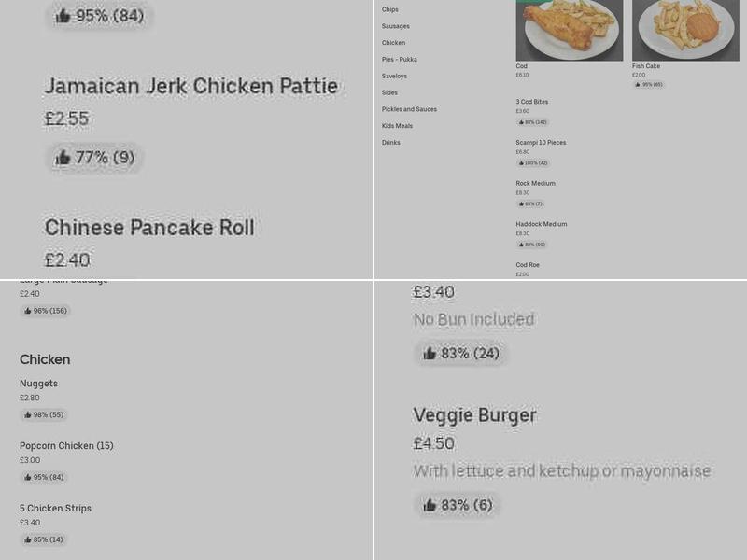The width and height of the screenshot is (747, 560).
Task: Open the Veggie Burger item listing
Action: [x=474, y=415]
